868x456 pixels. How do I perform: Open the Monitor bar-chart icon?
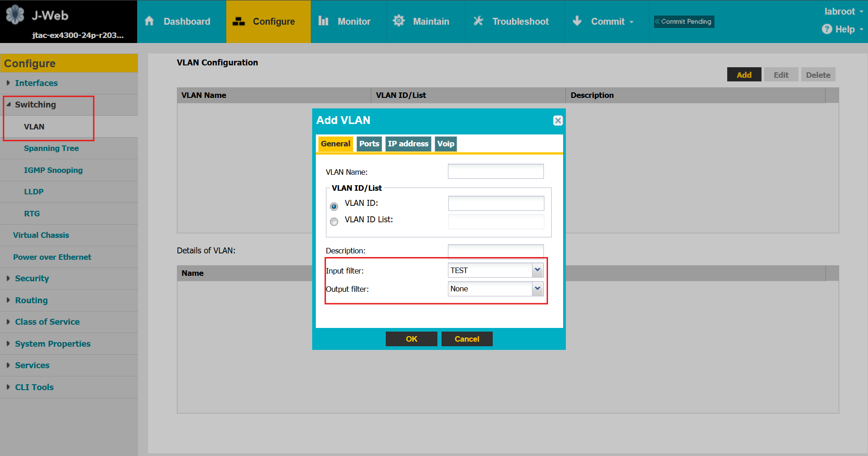pos(324,21)
